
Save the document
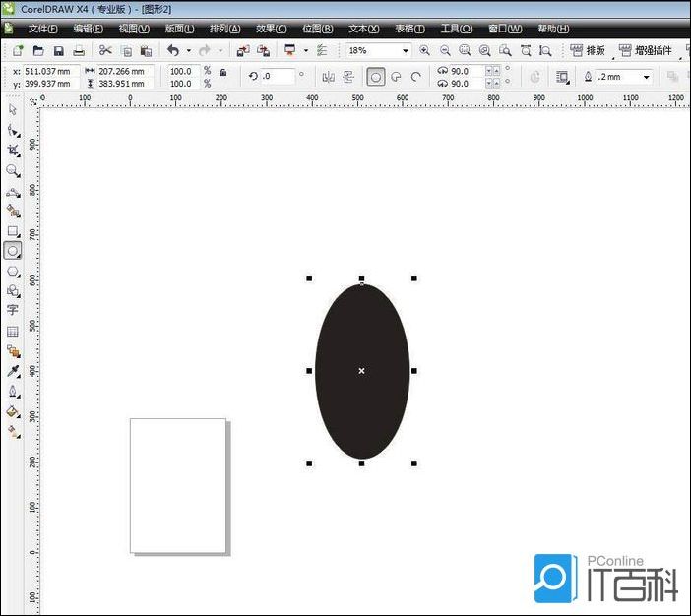click(59, 51)
